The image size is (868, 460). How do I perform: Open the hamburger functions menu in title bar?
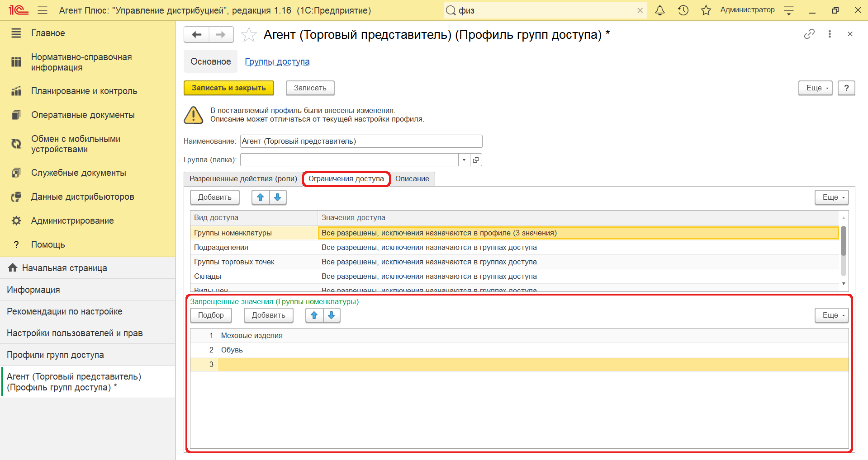coord(43,10)
